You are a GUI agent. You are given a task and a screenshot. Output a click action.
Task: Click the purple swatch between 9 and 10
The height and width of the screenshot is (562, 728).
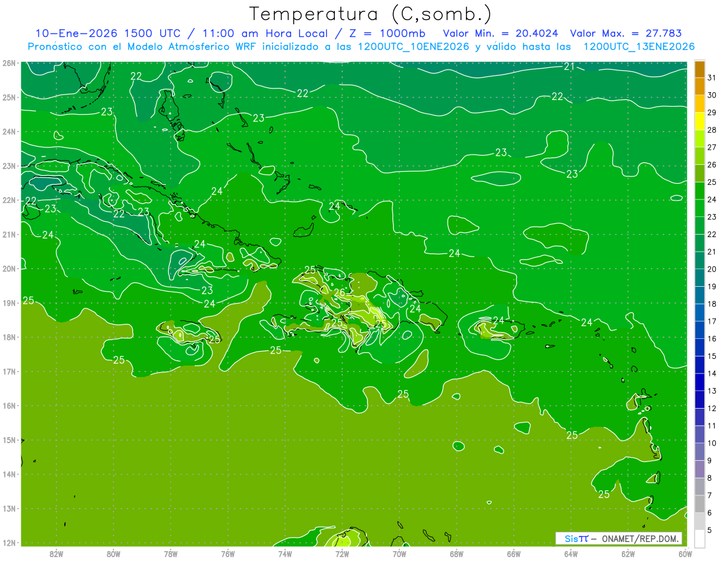coord(699,452)
